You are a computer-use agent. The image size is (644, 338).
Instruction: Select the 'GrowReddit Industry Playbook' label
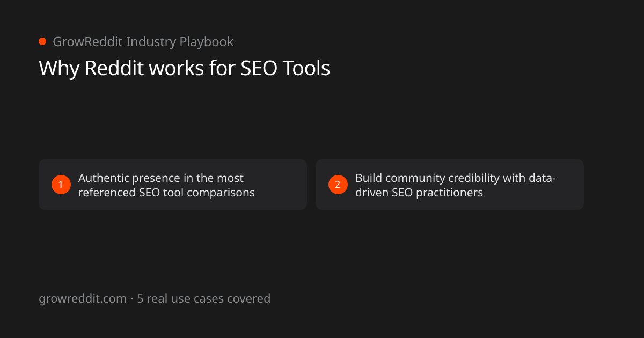point(143,41)
